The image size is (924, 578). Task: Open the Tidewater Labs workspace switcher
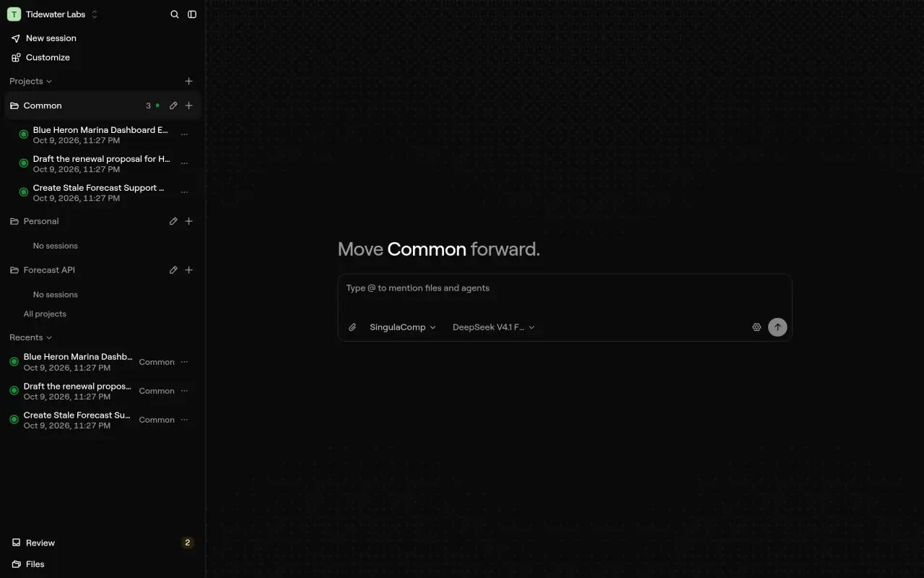click(53, 14)
